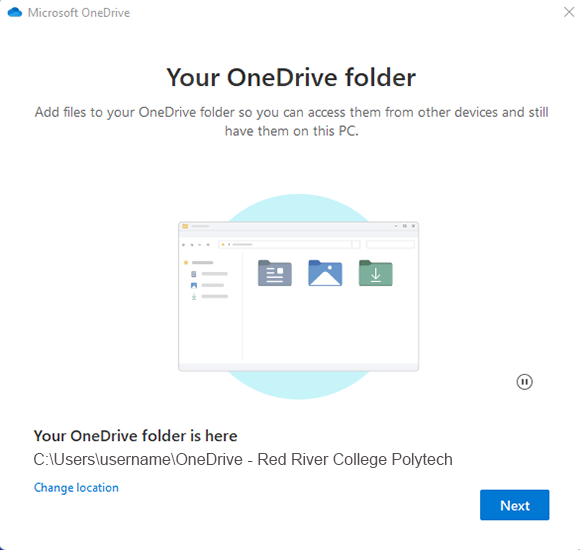This screenshot has height=550, width=580.
Task: Click the 'Your OneDrive folder' heading
Action: point(291,77)
